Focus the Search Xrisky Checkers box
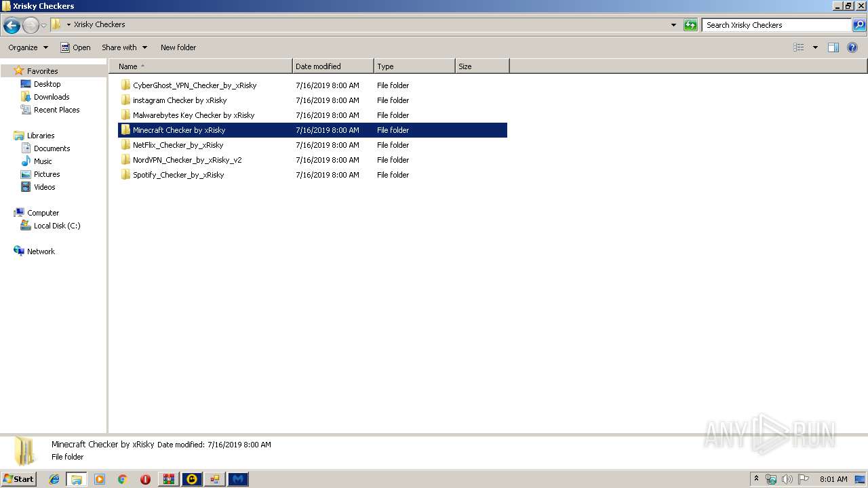Image resolution: width=868 pixels, height=488 pixels. point(776,25)
